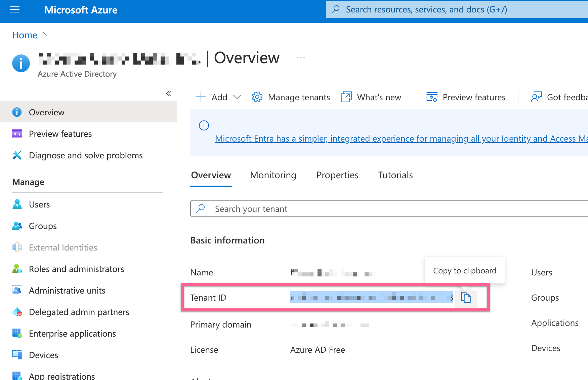The height and width of the screenshot is (380, 588).
Task: Click the Devices label in right column
Action: tap(546, 348)
